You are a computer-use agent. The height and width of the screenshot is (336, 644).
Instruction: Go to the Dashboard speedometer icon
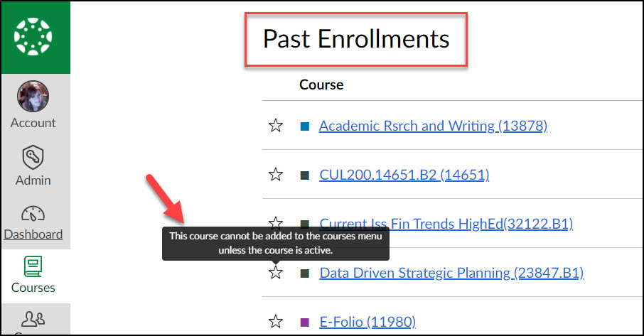pyautogui.click(x=33, y=214)
